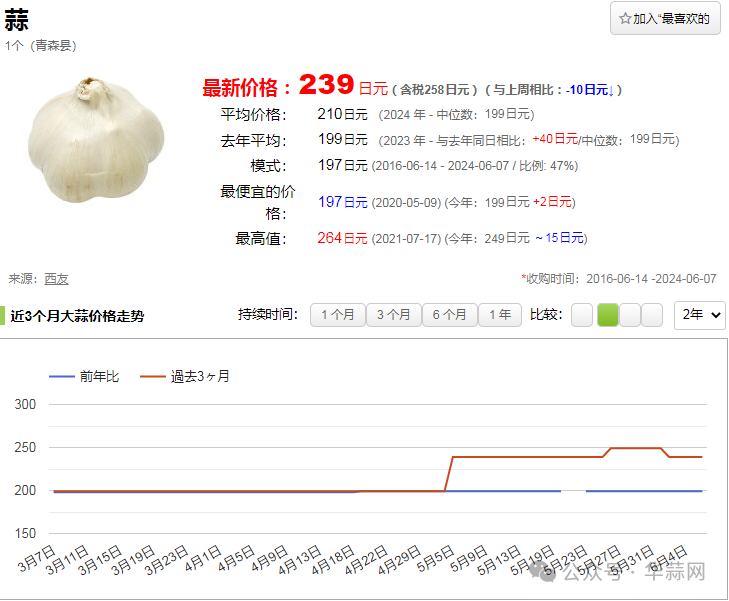
Task: Click the 前年比 blue legend entry
Action: click(x=85, y=377)
